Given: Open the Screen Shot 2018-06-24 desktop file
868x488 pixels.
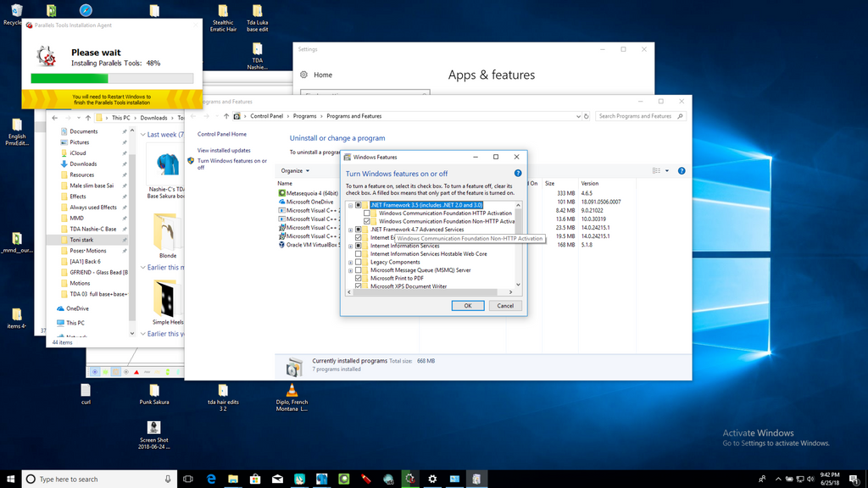Looking at the screenshot, I should pyautogui.click(x=154, y=435).
